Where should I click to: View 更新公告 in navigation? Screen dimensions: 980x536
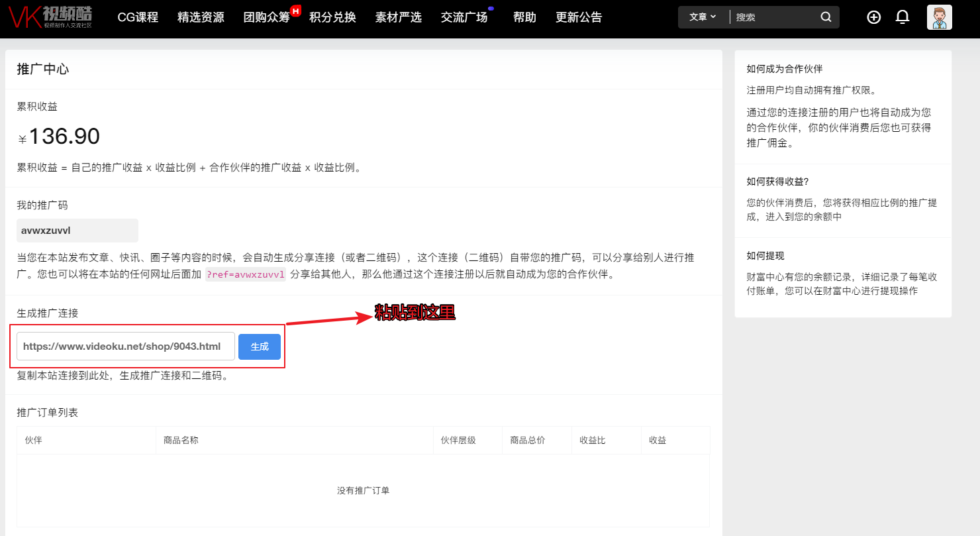[579, 17]
